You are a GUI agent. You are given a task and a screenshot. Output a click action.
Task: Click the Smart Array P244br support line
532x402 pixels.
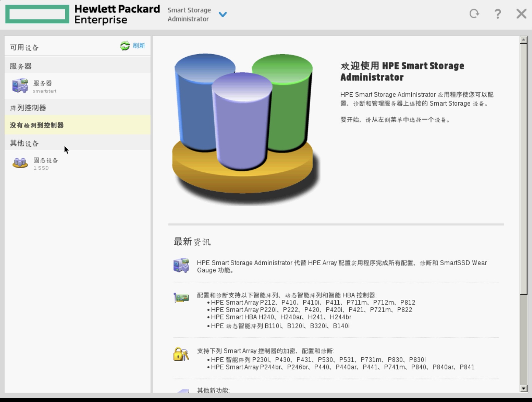(x=343, y=367)
